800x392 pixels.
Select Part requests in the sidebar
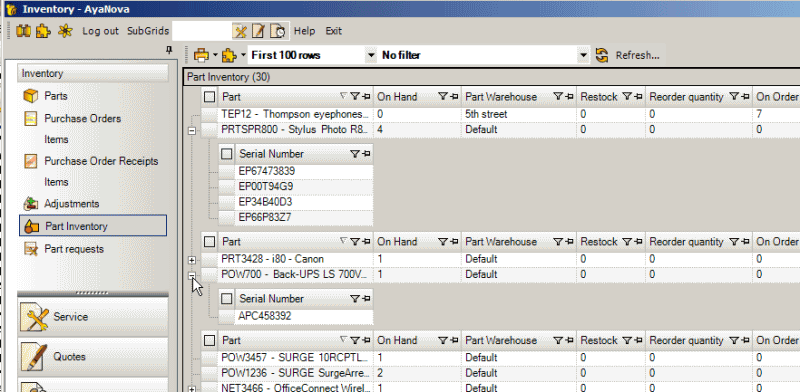click(74, 249)
